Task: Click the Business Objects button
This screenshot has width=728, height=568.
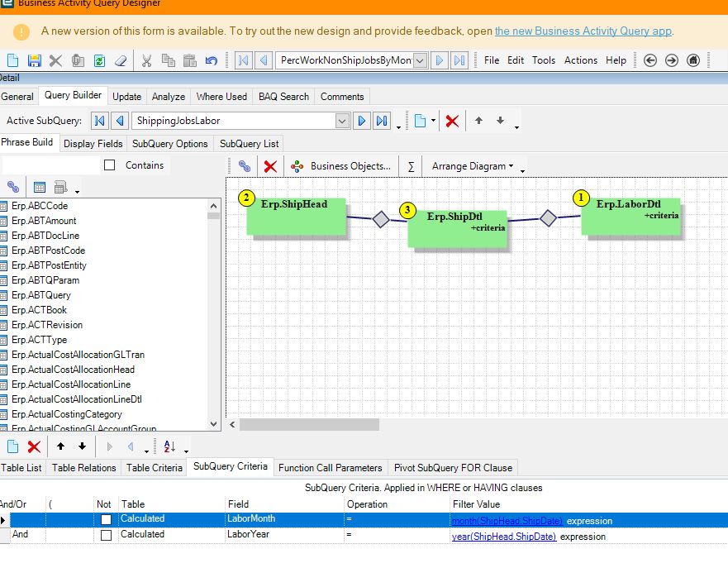Action: tap(341, 166)
